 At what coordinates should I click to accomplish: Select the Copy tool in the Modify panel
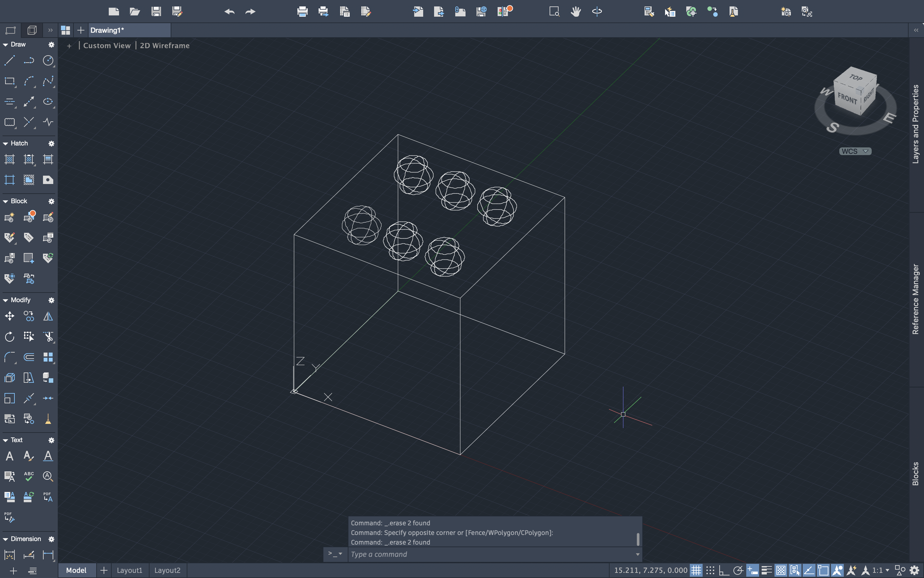[x=29, y=316]
